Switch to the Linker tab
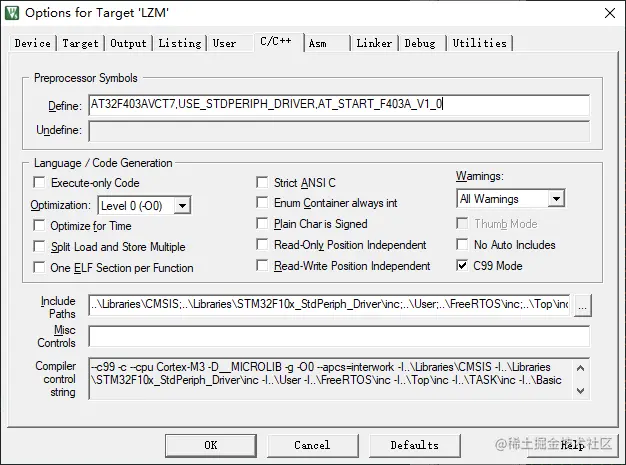 pyautogui.click(x=374, y=43)
